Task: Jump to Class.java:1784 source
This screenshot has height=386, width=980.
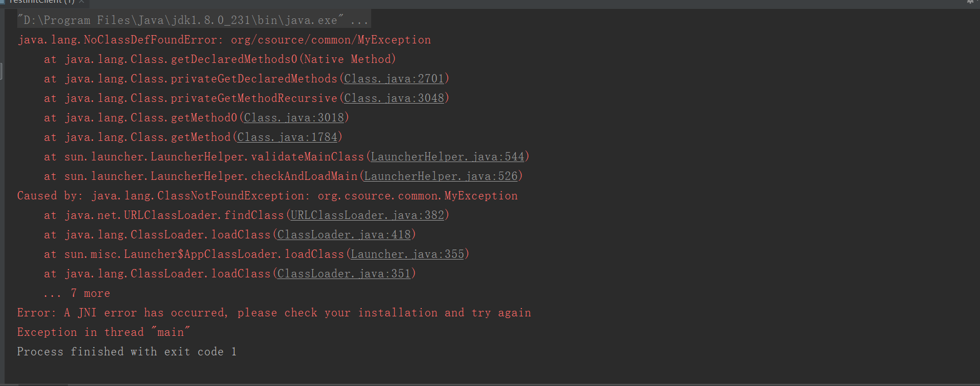Action: (x=287, y=137)
